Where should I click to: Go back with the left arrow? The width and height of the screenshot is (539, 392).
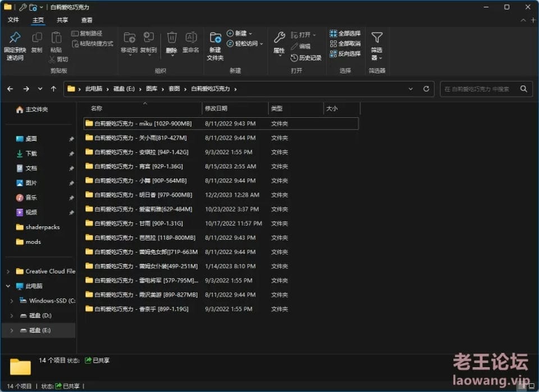pyautogui.click(x=10, y=89)
